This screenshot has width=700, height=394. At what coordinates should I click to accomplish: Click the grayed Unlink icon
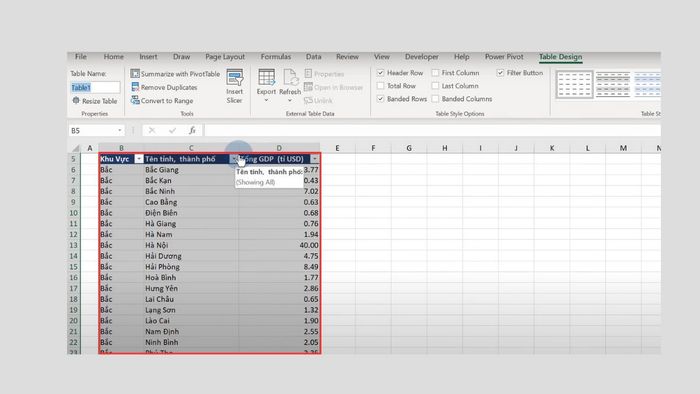[x=308, y=100]
